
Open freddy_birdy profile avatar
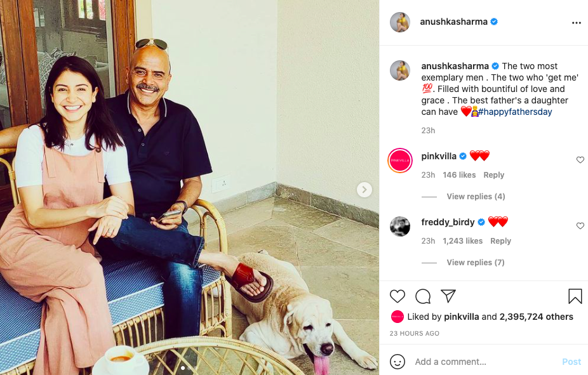pyautogui.click(x=400, y=227)
